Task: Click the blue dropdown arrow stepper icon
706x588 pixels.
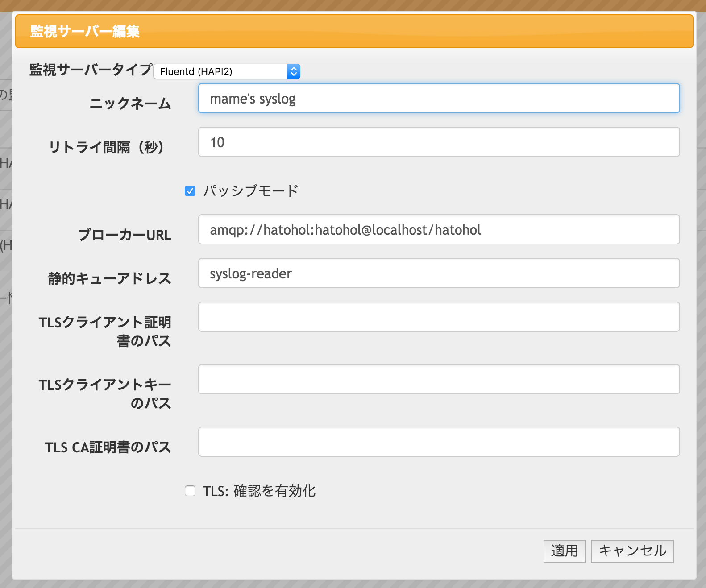Action: [x=294, y=71]
